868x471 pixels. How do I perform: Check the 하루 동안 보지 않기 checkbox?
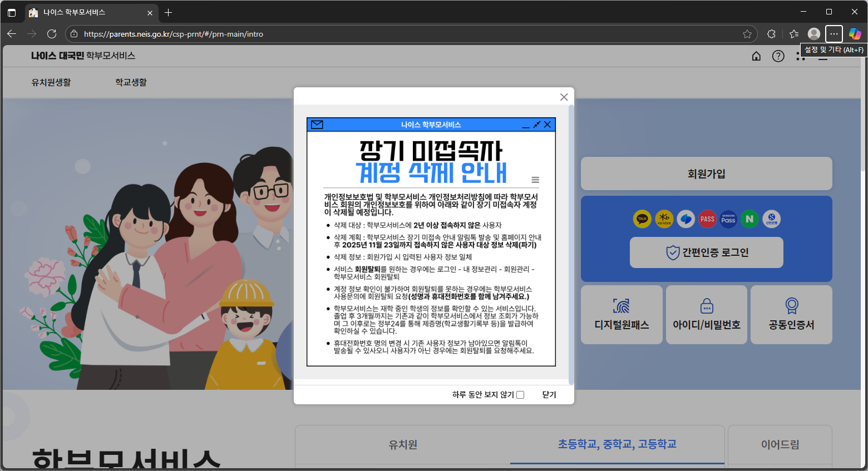click(520, 395)
